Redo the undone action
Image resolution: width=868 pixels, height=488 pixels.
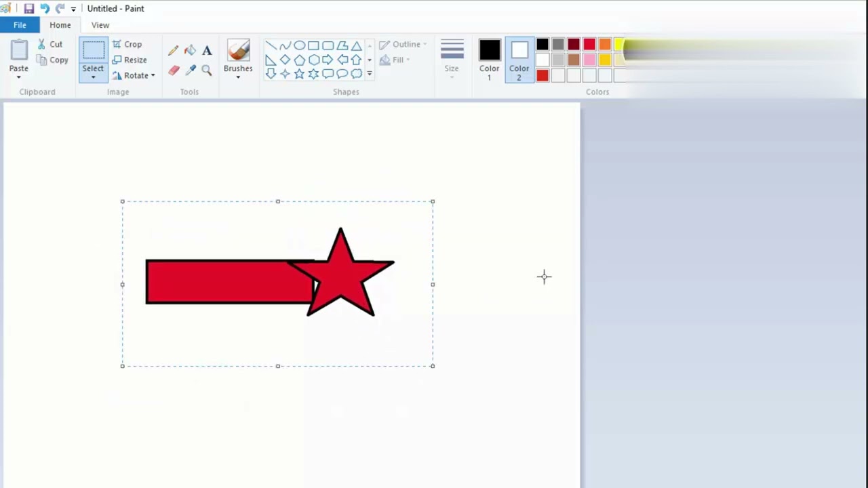pos(60,9)
